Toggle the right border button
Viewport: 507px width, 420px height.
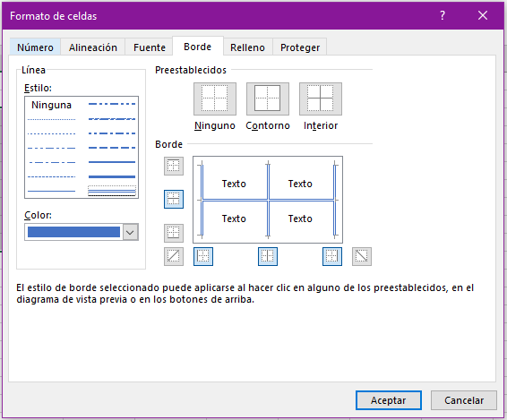tap(332, 256)
